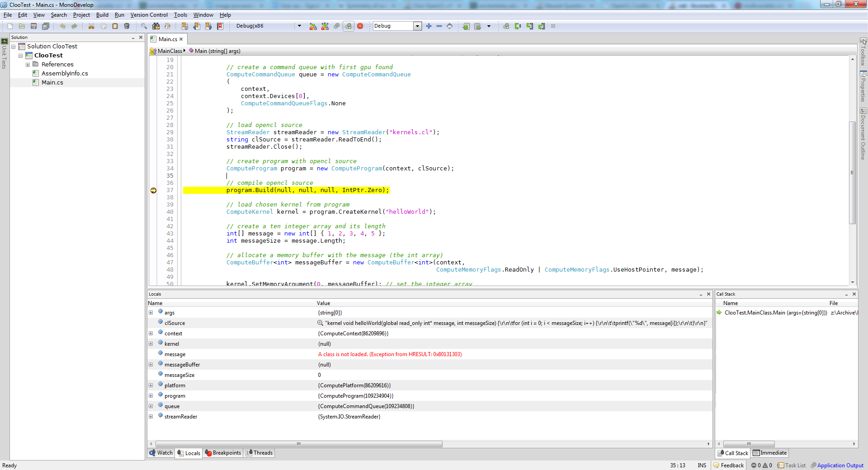Click the breakpoint marker on line 37

(153, 190)
